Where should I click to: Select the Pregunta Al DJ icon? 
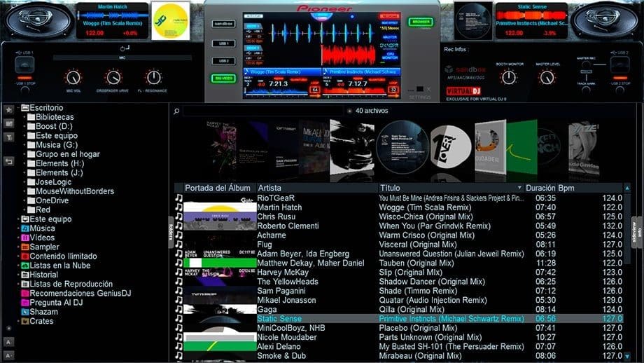(x=25, y=303)
